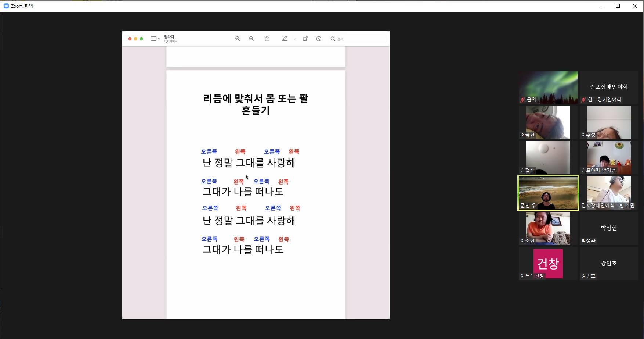Click the last lyric line 그대가 나를 떠나도
The width and height of the screenshot is (644, 339).
pos(243,250)
